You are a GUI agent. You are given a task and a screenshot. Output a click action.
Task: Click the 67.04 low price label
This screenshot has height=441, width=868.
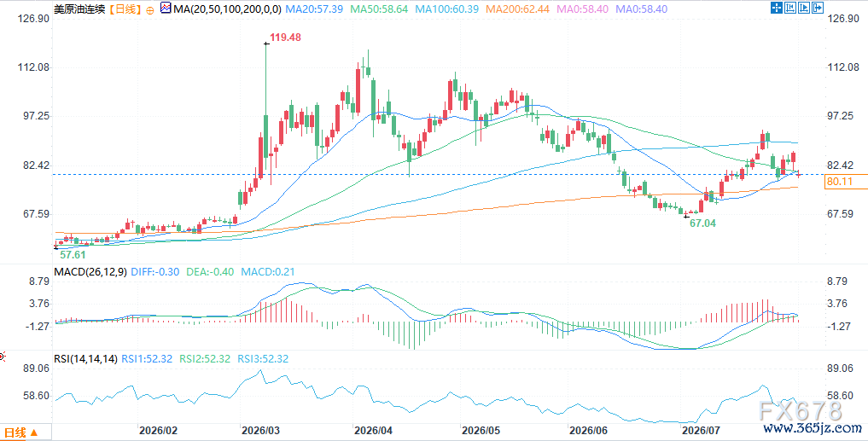tap(703, 223)
